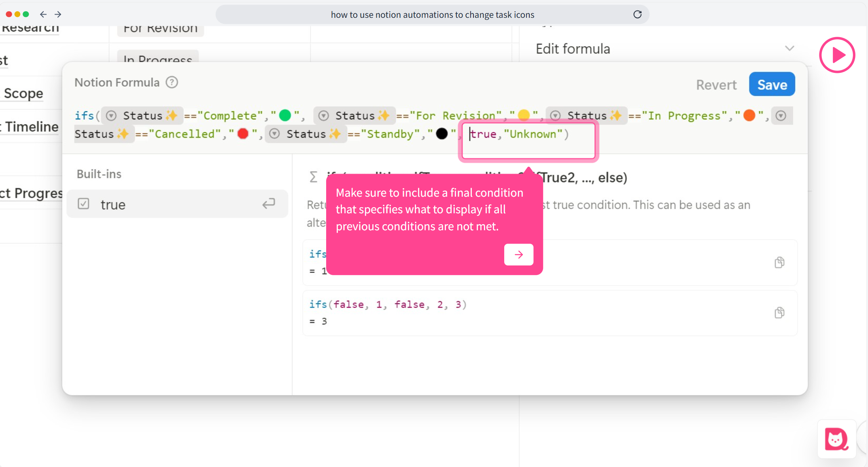Click the Research row in background table
Viewport: 868px width, 467px height.
point(30,28)
